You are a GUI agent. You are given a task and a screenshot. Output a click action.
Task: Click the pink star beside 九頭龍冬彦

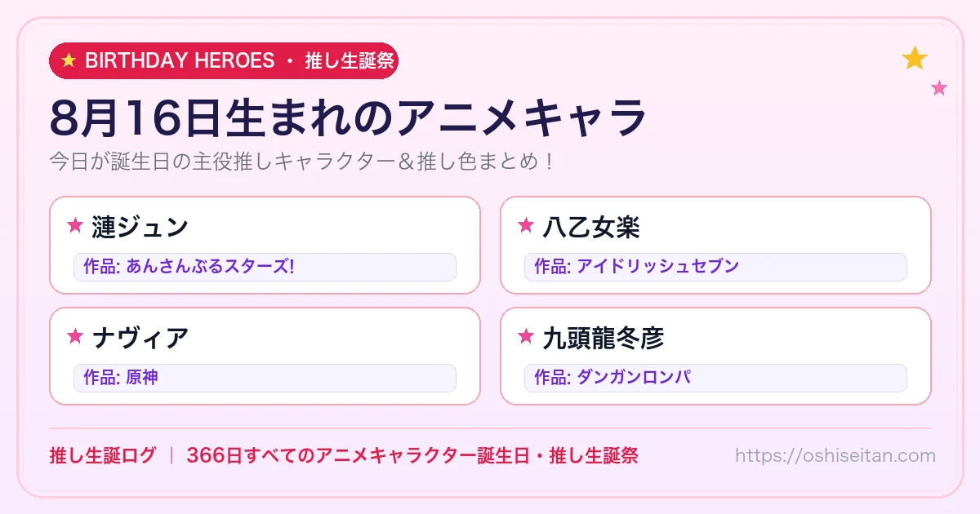pyautogui.click(x=526, y=336)
